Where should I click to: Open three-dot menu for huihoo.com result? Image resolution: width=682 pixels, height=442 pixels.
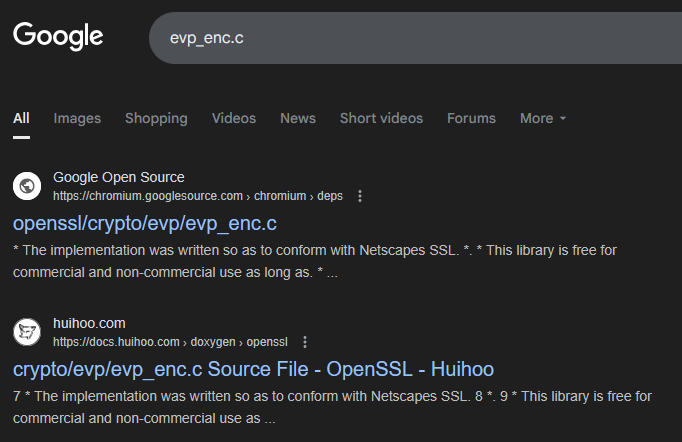(305, 342)
